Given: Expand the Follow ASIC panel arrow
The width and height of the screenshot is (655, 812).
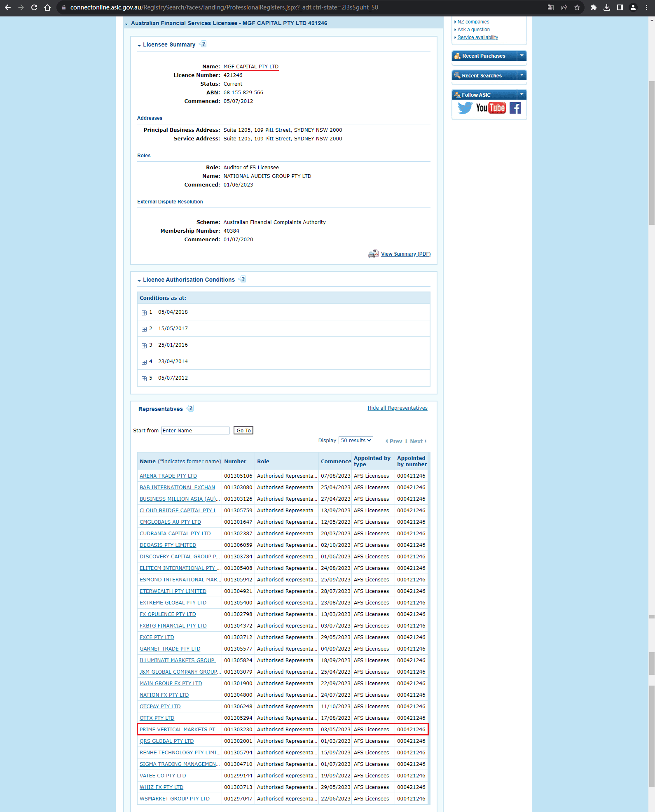Looking at the screenshot, I should (522, 95).
